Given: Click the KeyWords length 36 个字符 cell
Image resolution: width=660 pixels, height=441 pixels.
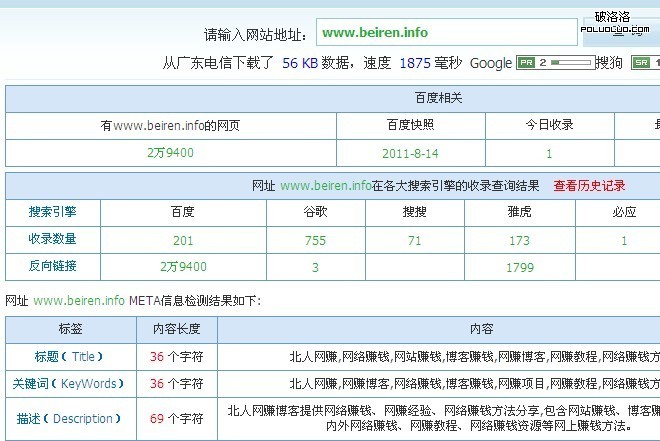Looking at the screenshot, I should (x=177, y=383).
